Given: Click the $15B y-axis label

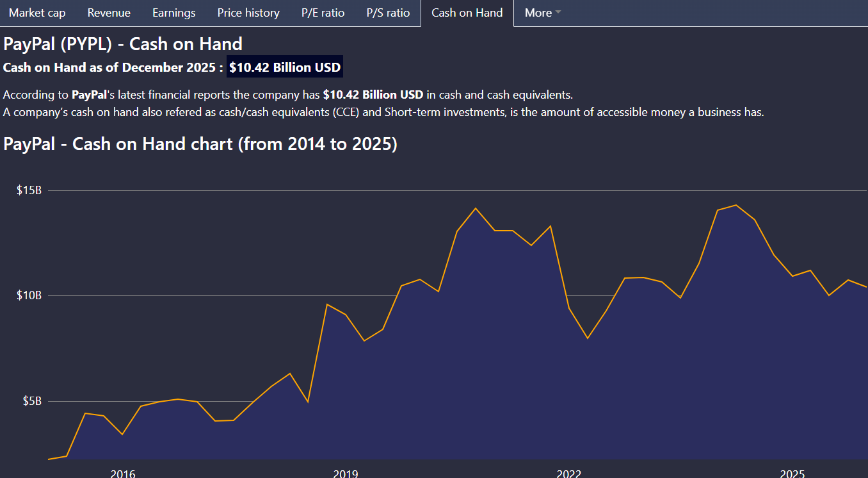Looking at the screenshot, I should (29, 190).
